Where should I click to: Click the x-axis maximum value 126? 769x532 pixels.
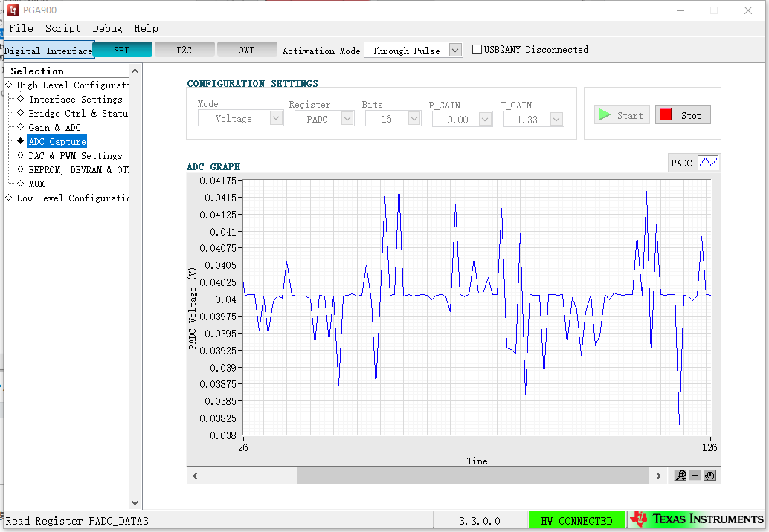(x=710, y=447)
